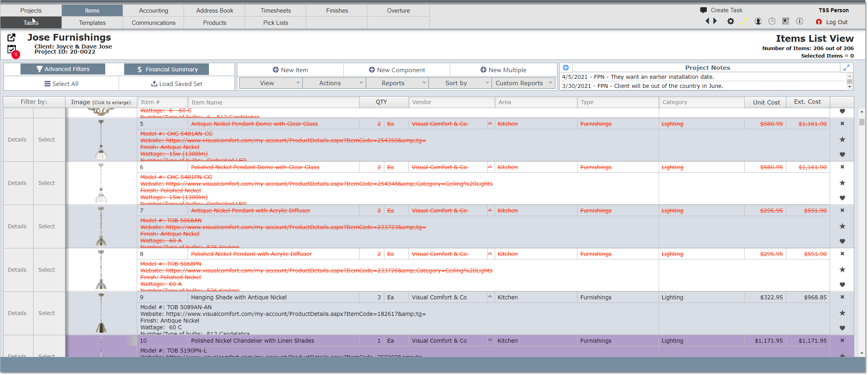Remove item 10 with the X icon

842,341
